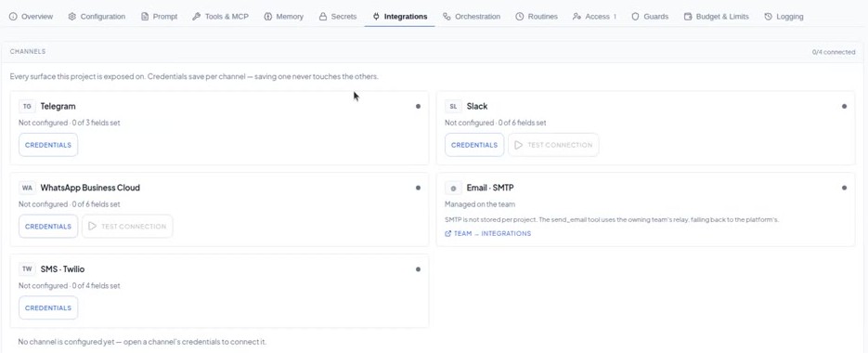Open Telegram Credentials

tap(48, 145)
